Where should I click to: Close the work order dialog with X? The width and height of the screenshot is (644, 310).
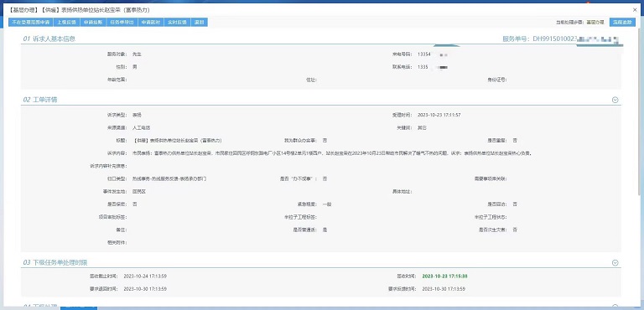(635, 9)
